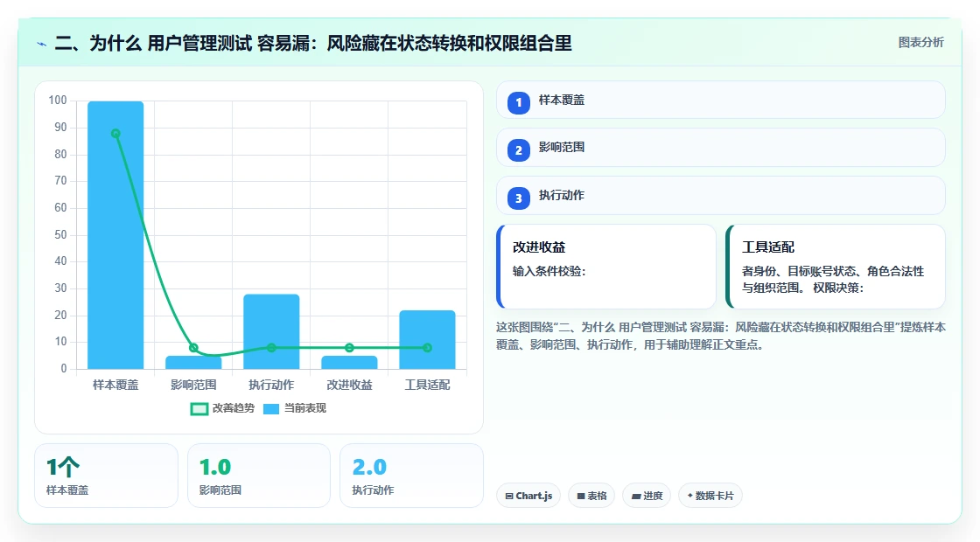Image resolution: width=980 pixels, height=542 pixels.
Task: Open the 工具适配 card
Action: [x=836, y=267]
